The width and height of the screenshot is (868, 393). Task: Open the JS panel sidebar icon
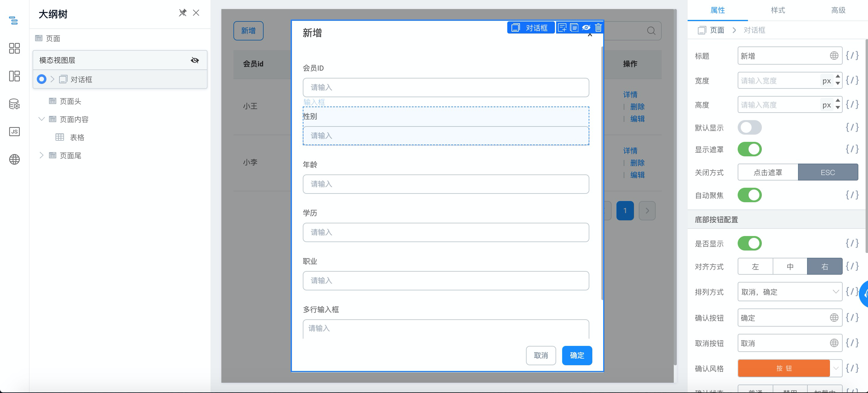coord(14,132)
